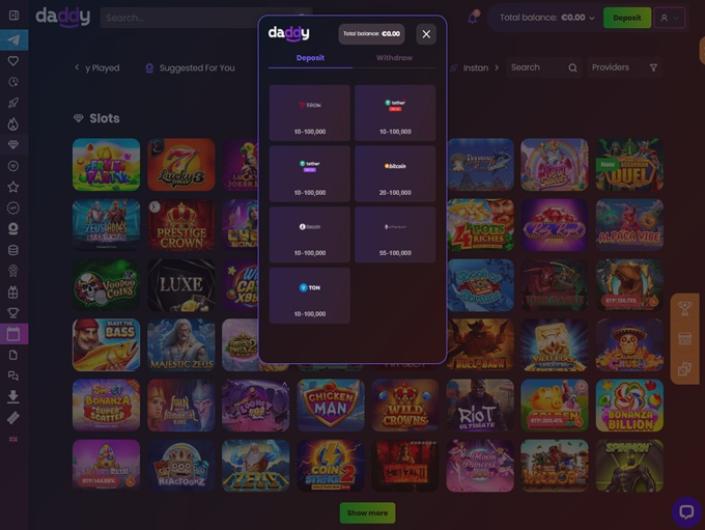
Task: Open the Telegram paper-plane sidebar icon
Action: 14,40
